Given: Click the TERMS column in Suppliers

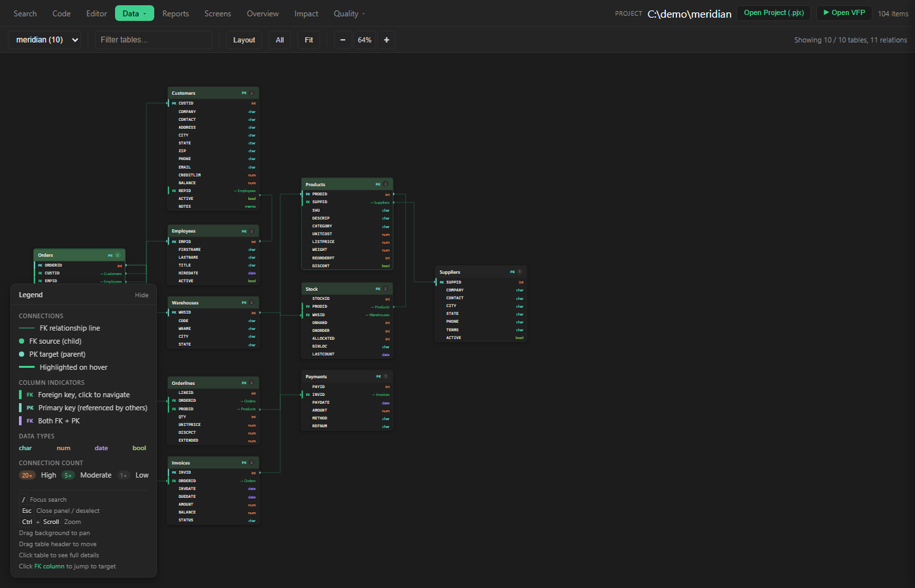Looking at the screenshot, I should (481, 330).
